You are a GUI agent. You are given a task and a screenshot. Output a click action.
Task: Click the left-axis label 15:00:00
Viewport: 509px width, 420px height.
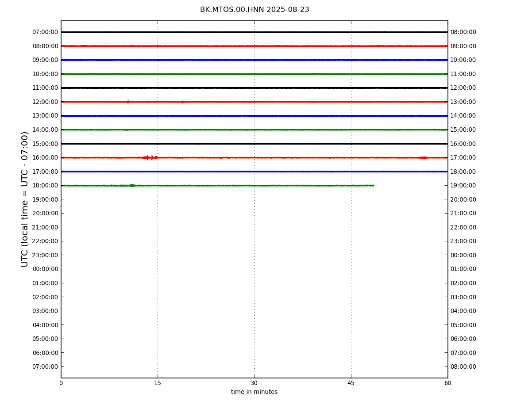click(x=46, y=144)
